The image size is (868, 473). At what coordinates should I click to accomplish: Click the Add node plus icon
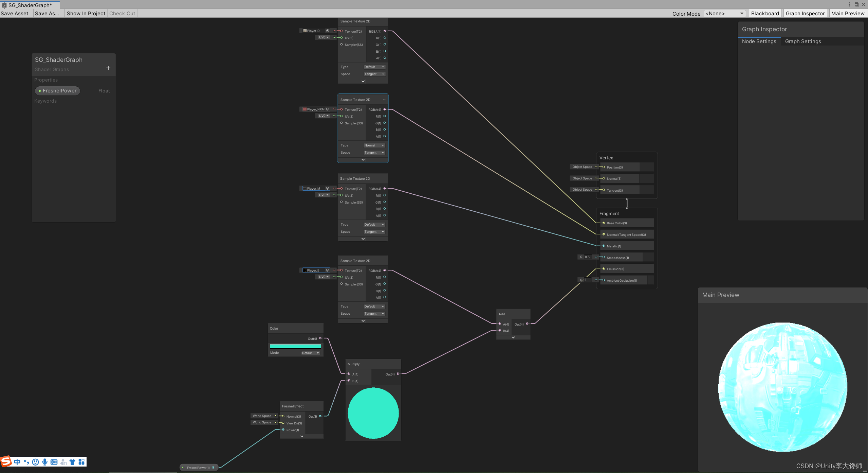coord(108,68)
